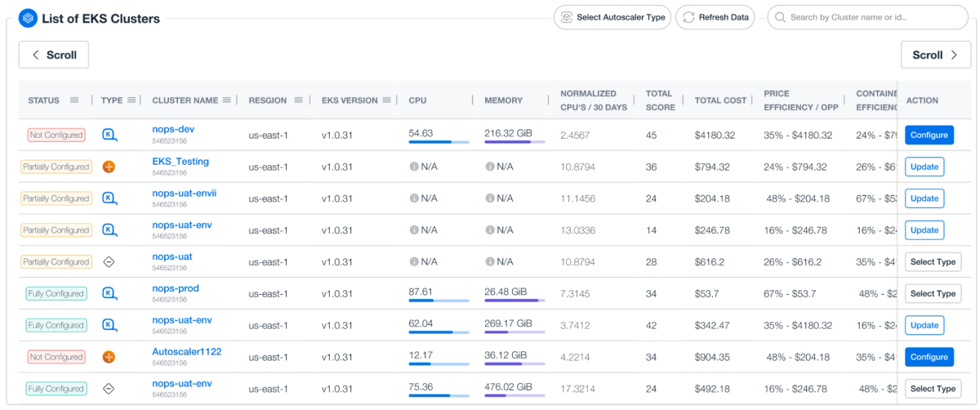Click the EKS Clusters stacked-layers logo icon

28,18
